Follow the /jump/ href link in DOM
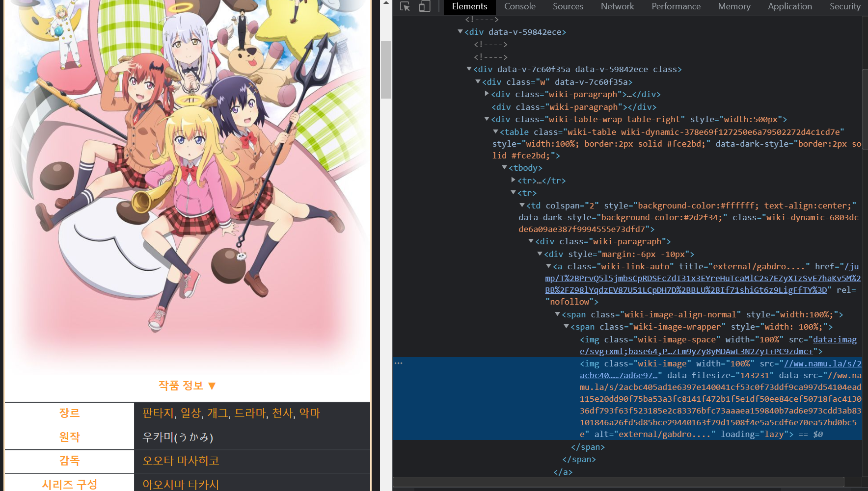Image resolution: width=868 pixels, height=491 pixels. (703, 278)
